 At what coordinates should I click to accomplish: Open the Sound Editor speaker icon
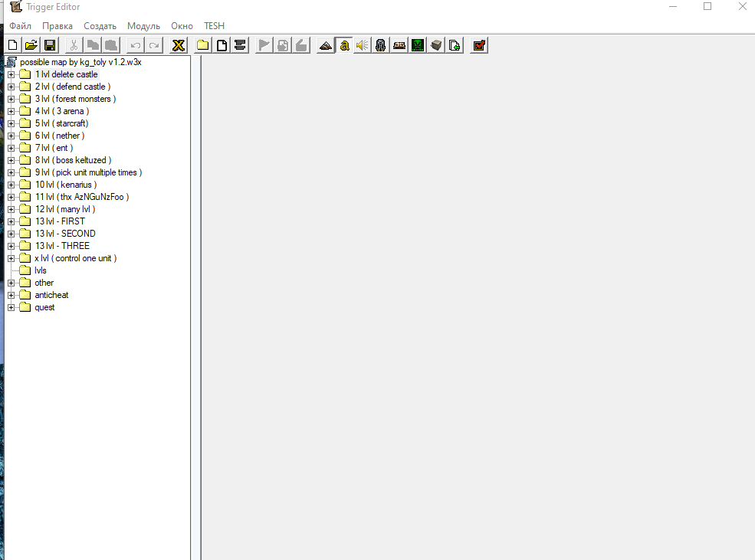click(x=362, y=45)
